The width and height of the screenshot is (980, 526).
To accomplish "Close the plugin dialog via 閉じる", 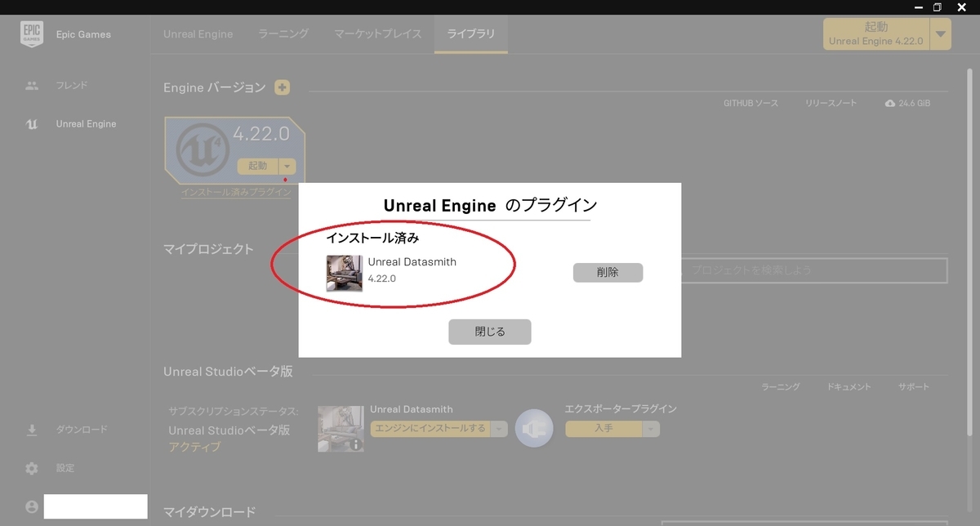I will tap(489, 332).
